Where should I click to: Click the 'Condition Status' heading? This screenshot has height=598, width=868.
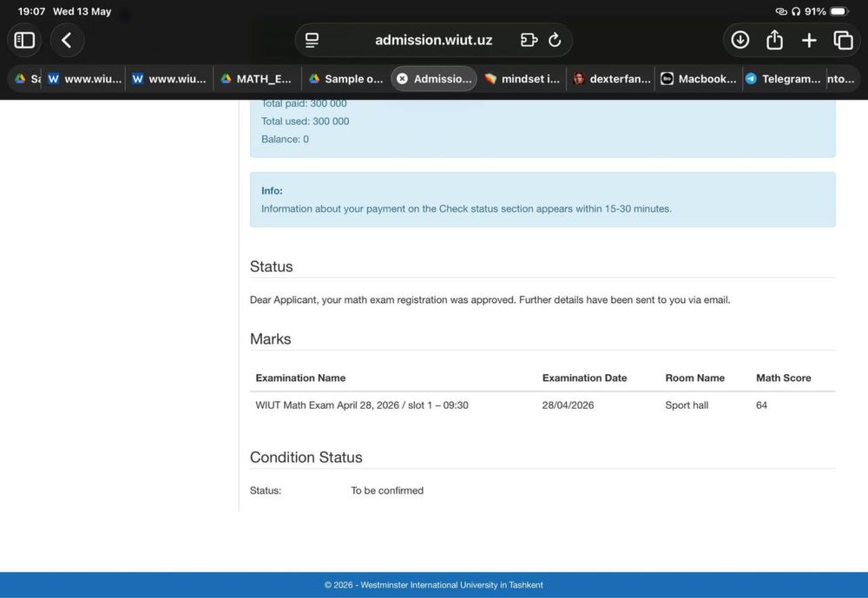pyautogui.click(x=306, y=457)
